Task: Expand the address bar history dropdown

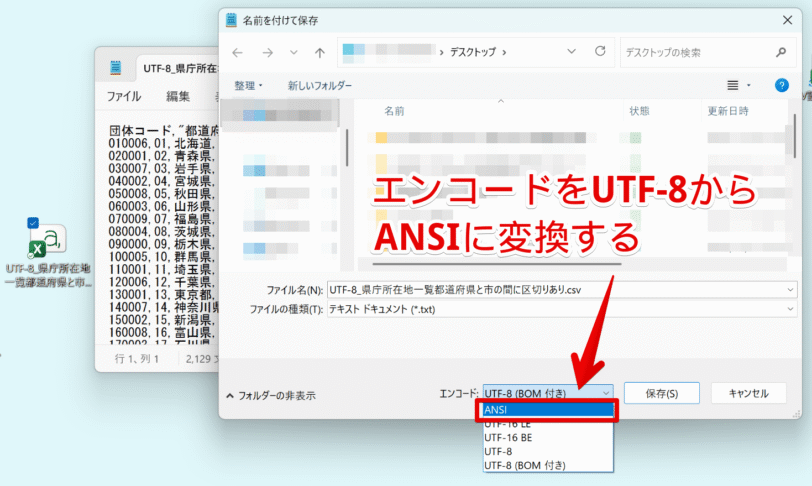Action: pyautogui.click(x=571, y=51)
